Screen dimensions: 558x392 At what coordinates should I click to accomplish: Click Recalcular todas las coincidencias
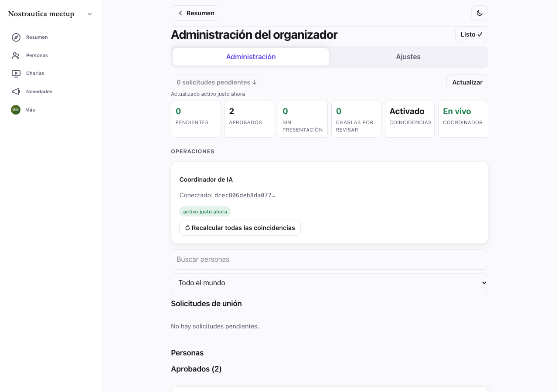click(240, 228)
